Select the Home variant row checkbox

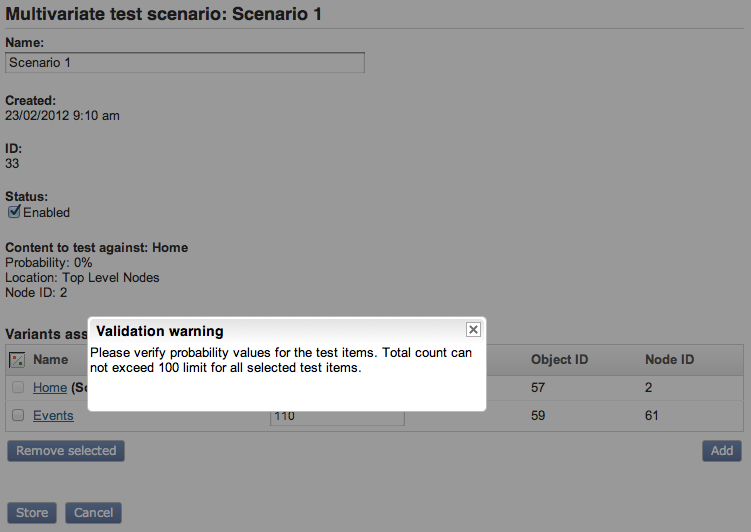pos(17,388)
